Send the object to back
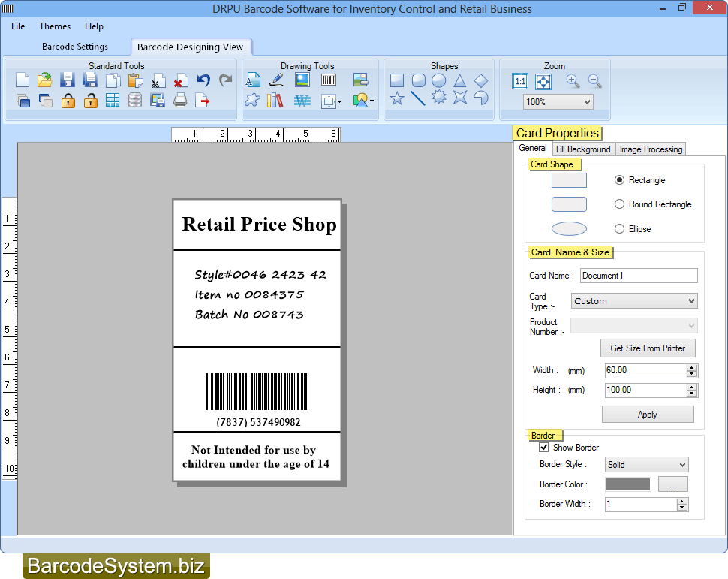The image size is (728, 579). (45, 101)
